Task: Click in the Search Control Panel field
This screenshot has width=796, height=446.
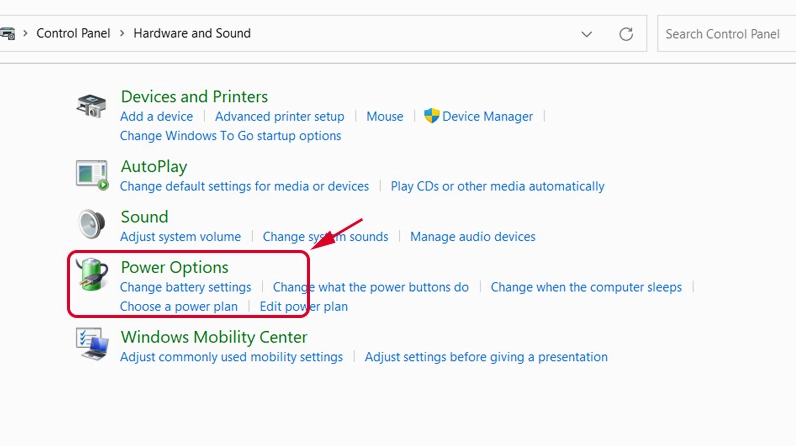Action: pos(725,34)
